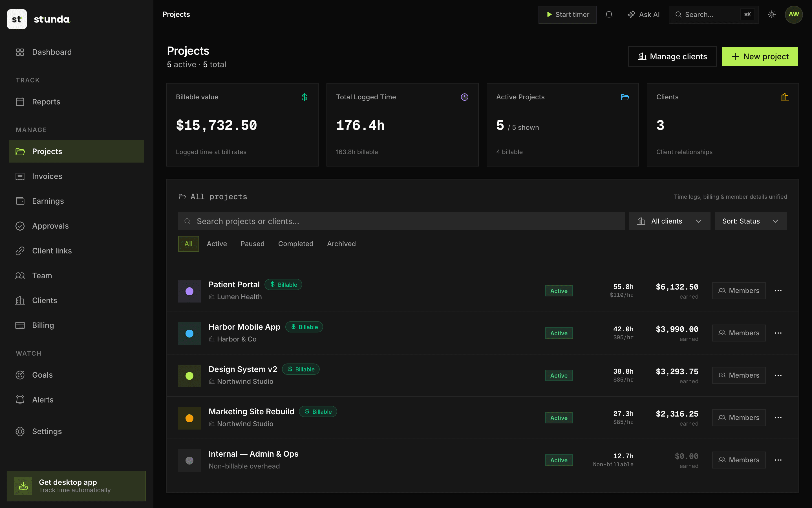This screenshot has height=508, width=812.
Task: Click the clock icon on Total Logged Time card
Action: pyautogui.click(x=464, y=97)
